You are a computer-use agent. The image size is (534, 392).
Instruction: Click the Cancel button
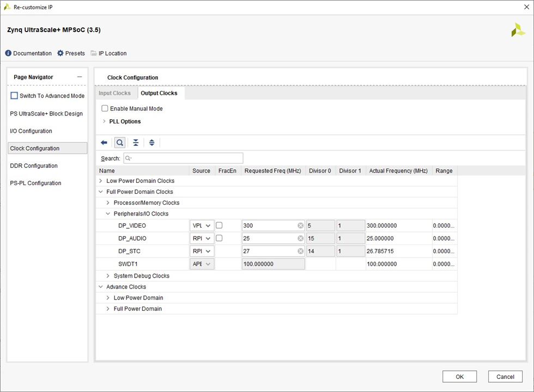pyautogui.click(x=506, y=377)
